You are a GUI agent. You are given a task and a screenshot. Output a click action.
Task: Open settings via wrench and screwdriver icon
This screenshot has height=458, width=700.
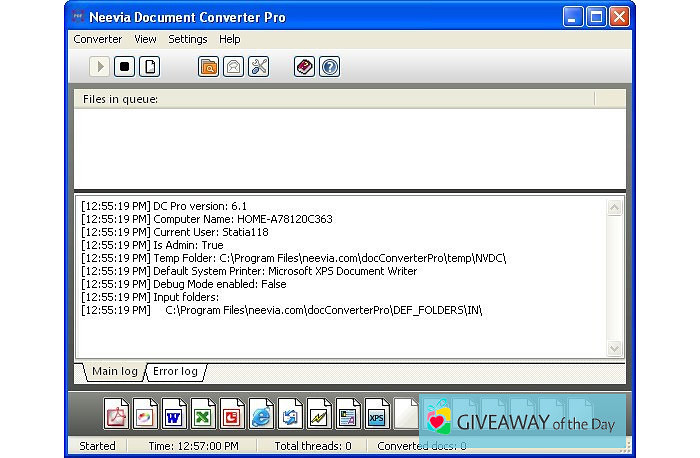[x=258, y=67]
